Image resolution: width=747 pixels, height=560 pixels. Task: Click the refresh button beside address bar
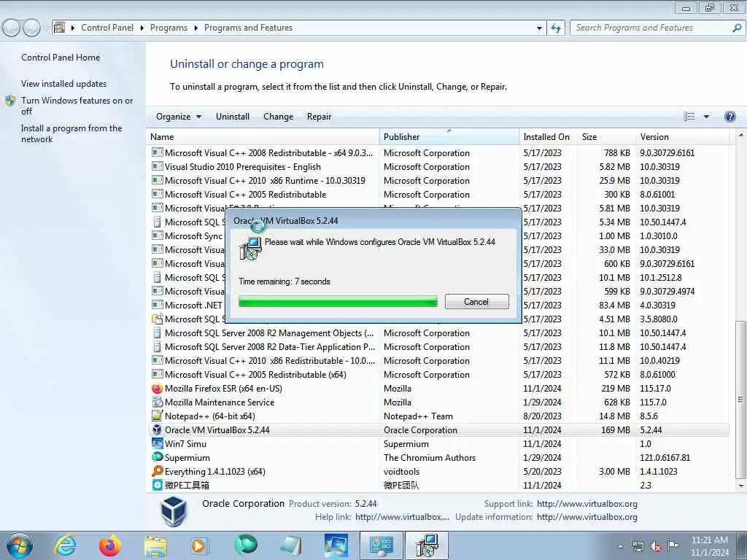[x=555, y=28]
